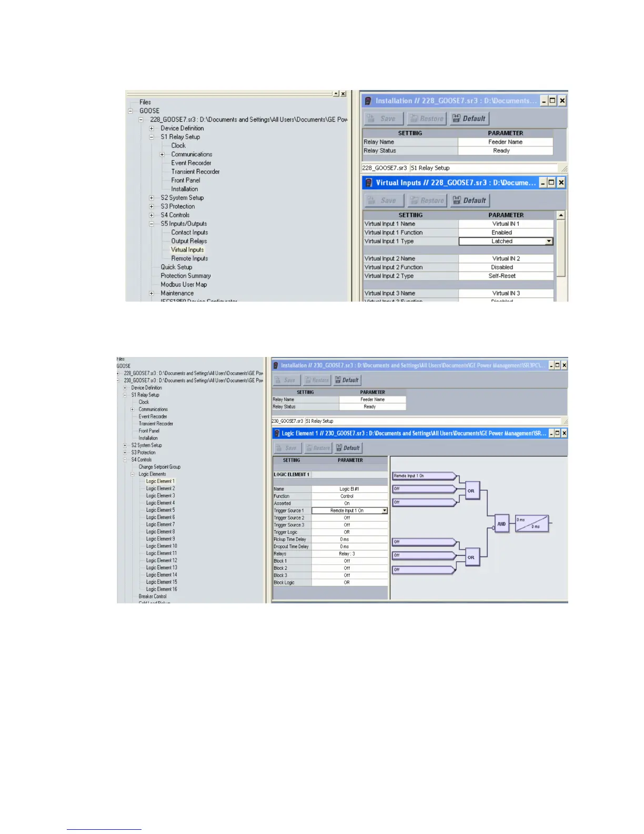Click pin button beside file tree panel's X
Screen dimensions: 644x834
336,94
